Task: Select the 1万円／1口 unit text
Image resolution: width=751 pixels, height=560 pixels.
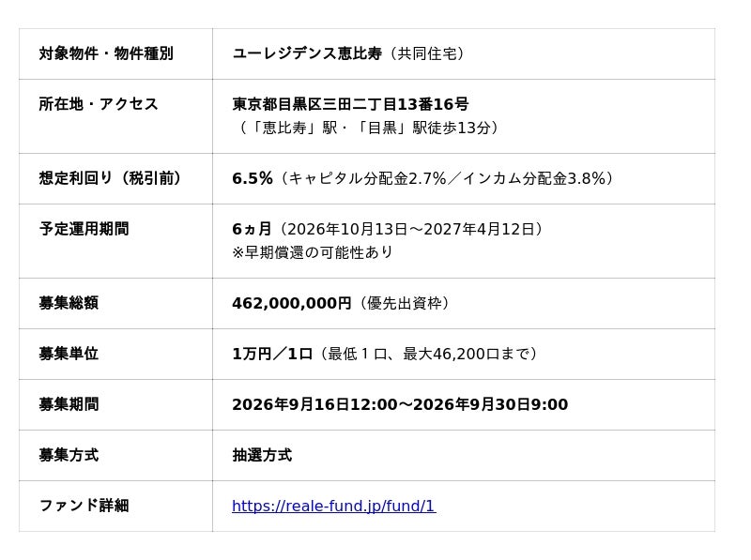Action: tap(272, 354)
